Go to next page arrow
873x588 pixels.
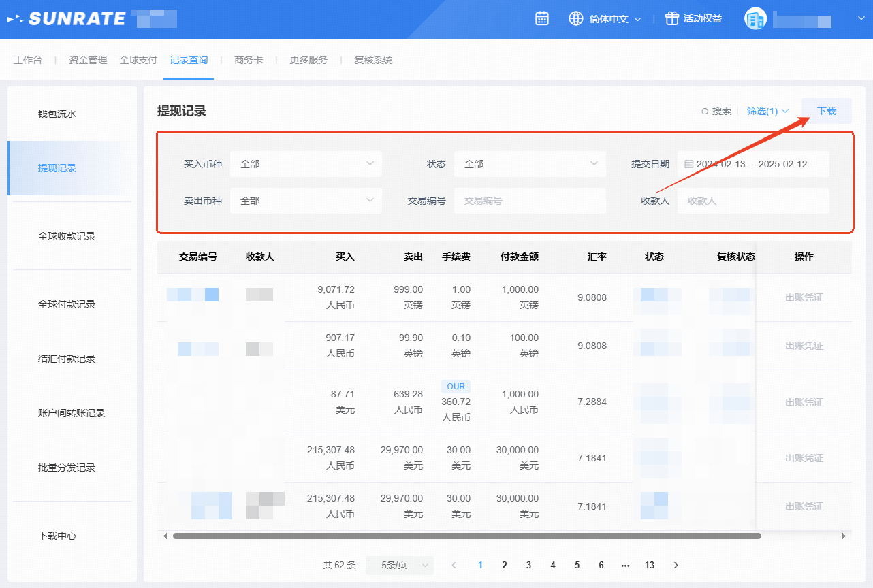[x=676, y=565]
